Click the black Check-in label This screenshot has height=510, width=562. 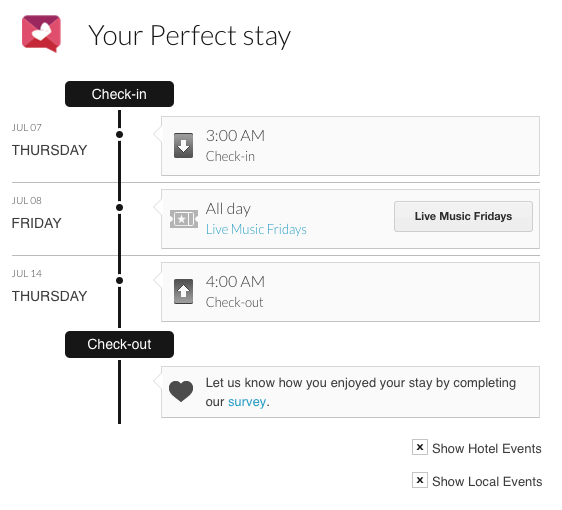point(119,94)
